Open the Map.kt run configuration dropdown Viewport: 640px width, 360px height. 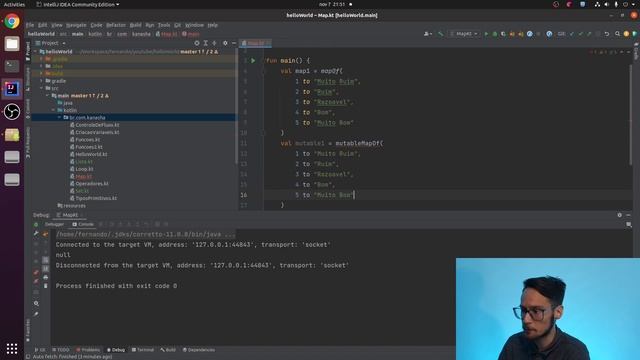(x=463, y=34)
